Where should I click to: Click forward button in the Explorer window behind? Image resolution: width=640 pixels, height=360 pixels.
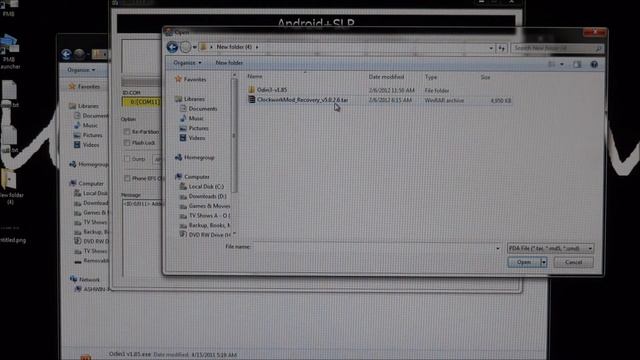pyautogui.click(x=80, y=54)
